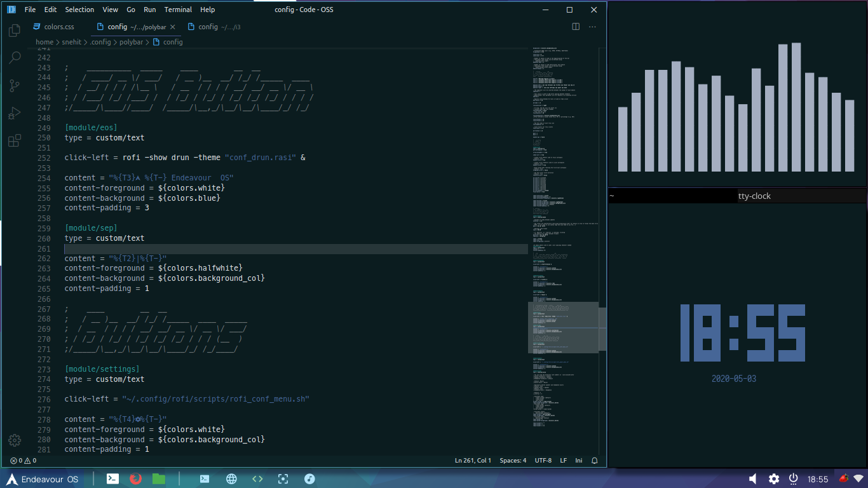The width and height of the screenshot is (868, 488).
Task: Open the Help menu
Action: [208, 10]
